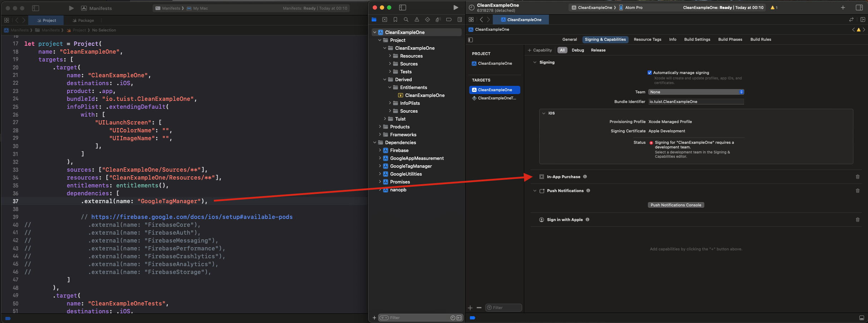The width and height of the screenshot is (868, 323).
Task: Hide the project and targets list panel
Action: tap(471, 40)
